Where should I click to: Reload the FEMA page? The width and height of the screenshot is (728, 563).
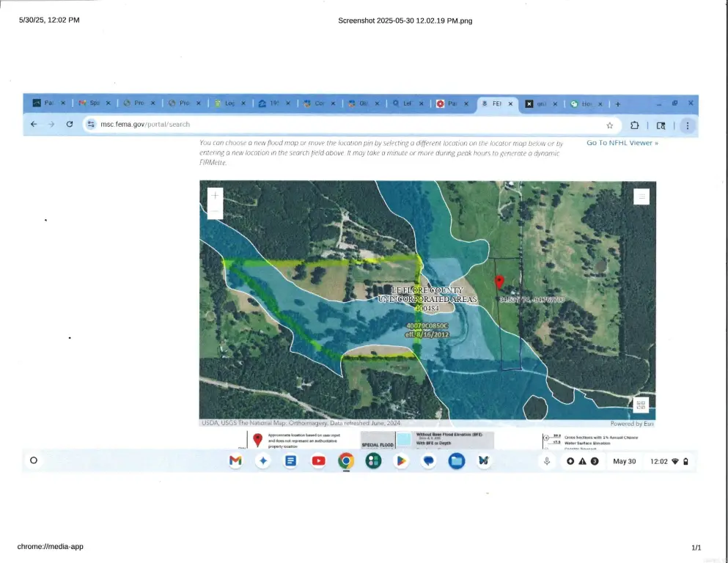(x=70, y=125)
